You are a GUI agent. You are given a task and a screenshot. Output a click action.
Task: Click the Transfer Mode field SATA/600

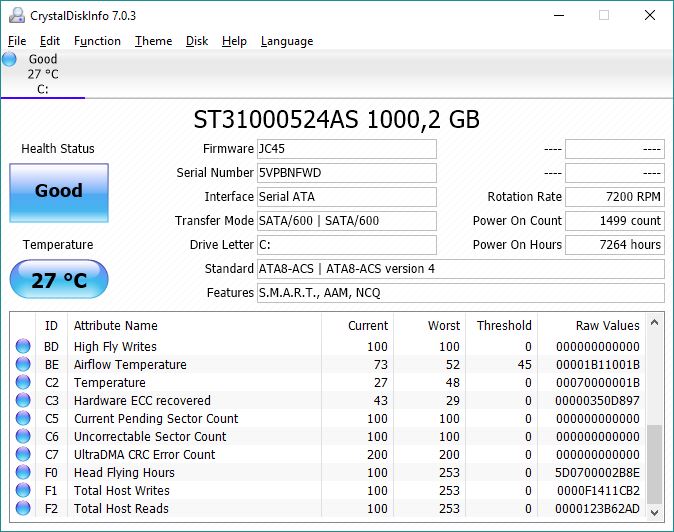[347, 221]
